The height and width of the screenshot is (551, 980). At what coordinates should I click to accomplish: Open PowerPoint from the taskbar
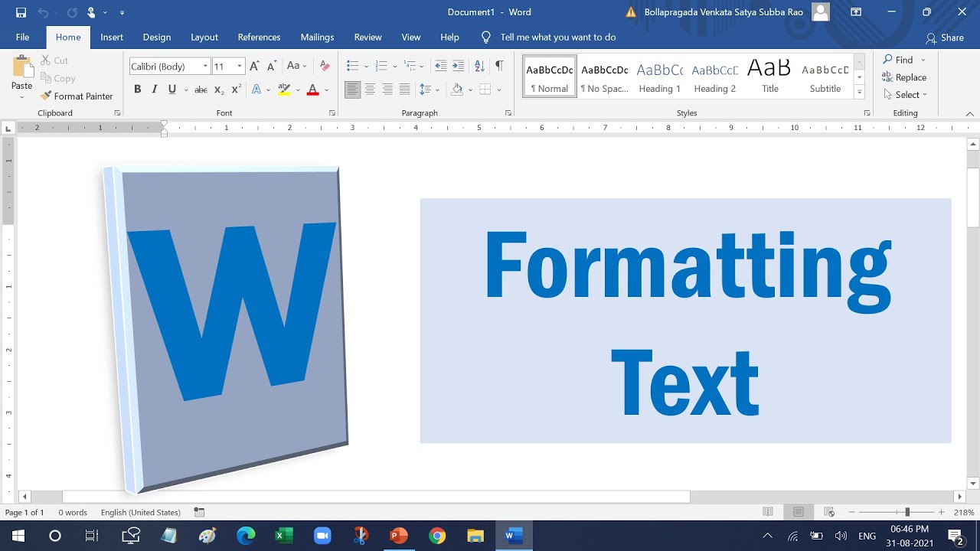398,536
